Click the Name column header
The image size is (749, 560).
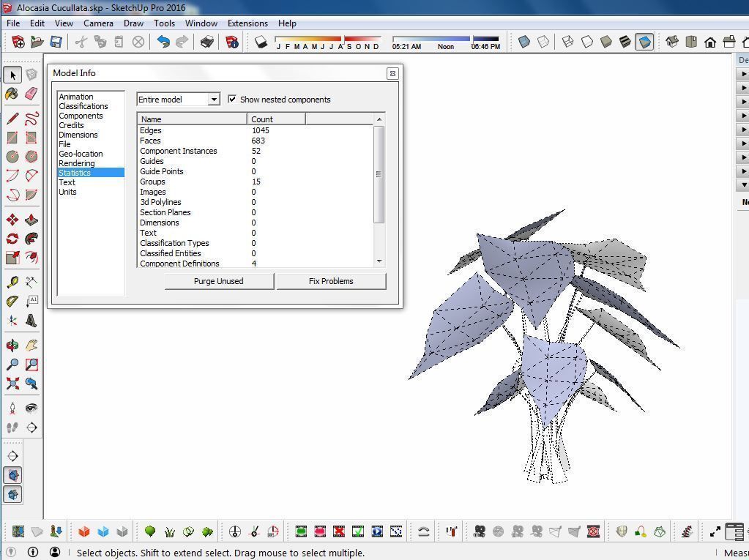192,119
